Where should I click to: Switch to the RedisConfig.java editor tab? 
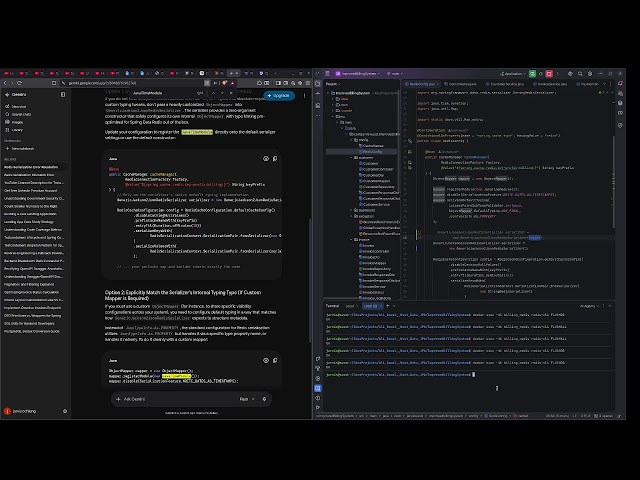(x=422, y=84)
